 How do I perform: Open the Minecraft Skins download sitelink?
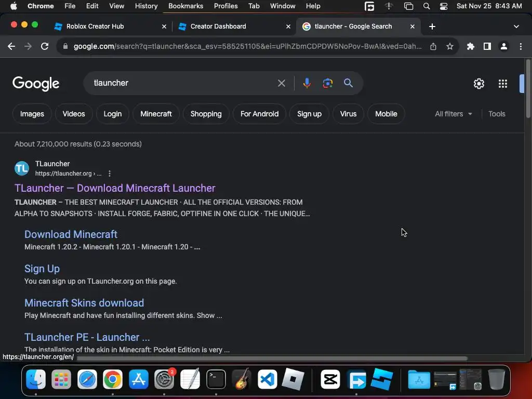84,303
